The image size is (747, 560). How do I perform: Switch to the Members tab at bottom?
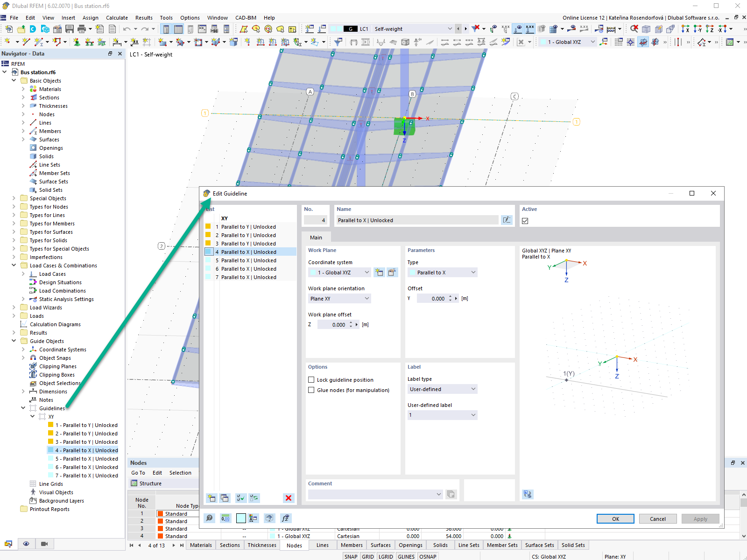352,545
